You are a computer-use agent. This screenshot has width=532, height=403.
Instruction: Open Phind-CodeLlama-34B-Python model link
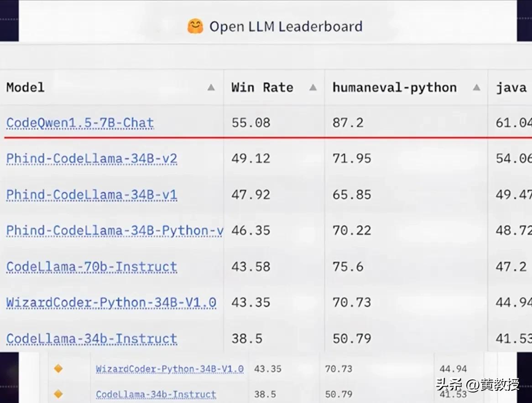pyautogui.click(x=115, y=231)
